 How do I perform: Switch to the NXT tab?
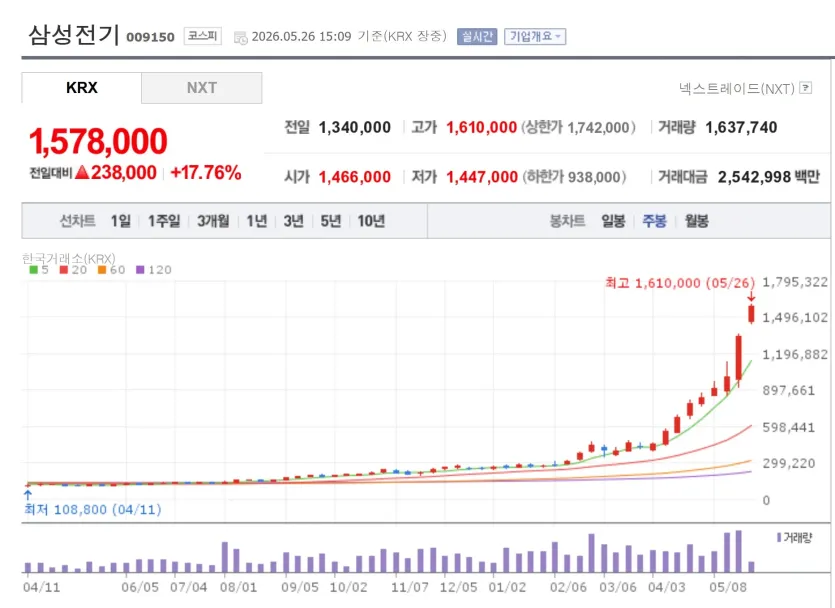[x=202, y=87]
